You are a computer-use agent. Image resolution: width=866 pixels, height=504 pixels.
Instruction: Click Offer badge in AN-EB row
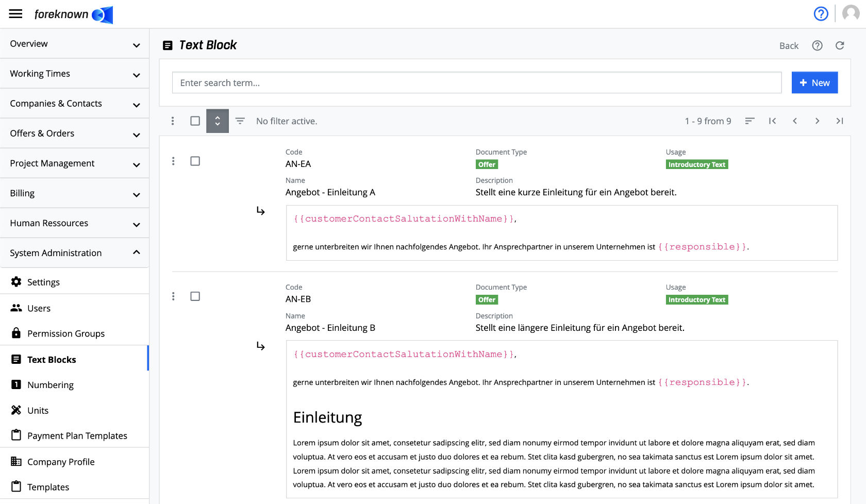click(487, 299)
